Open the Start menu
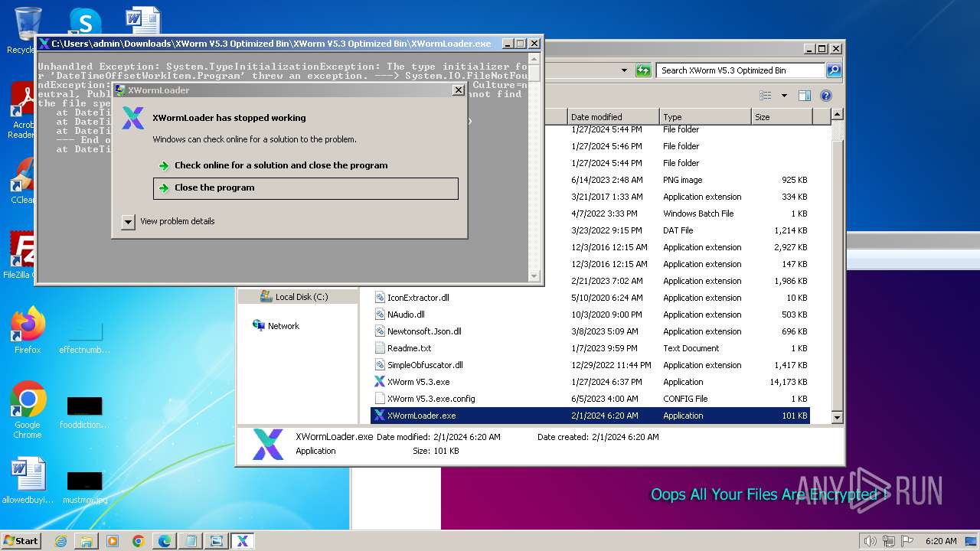Image resolution: width=980 pixels, height=551 pixels. [21, 541]
